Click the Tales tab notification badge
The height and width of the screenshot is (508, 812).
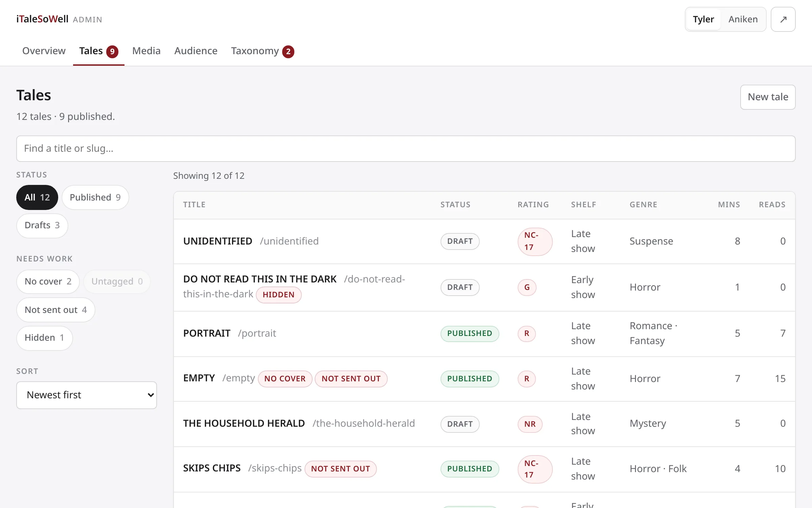[x=112, y=51]
